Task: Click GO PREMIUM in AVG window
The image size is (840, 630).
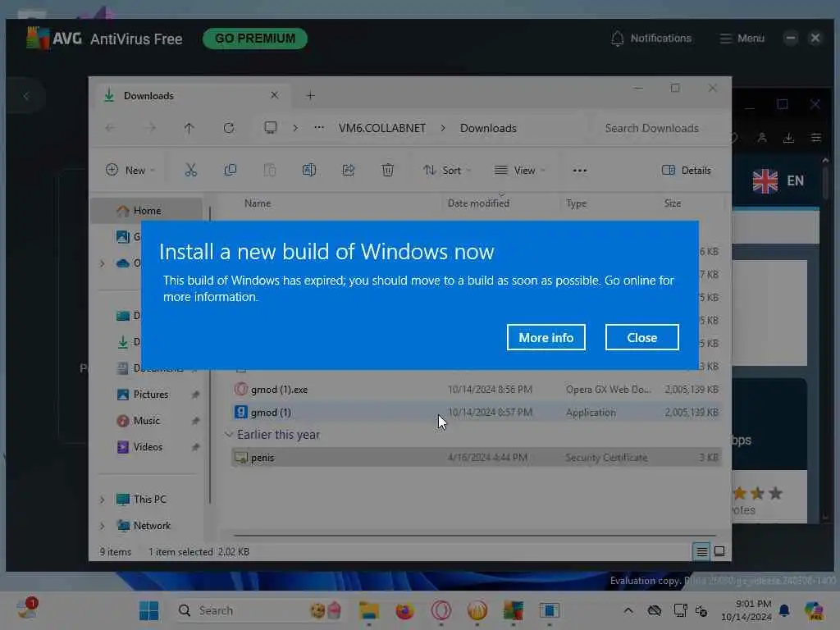Action: (255, 39)
